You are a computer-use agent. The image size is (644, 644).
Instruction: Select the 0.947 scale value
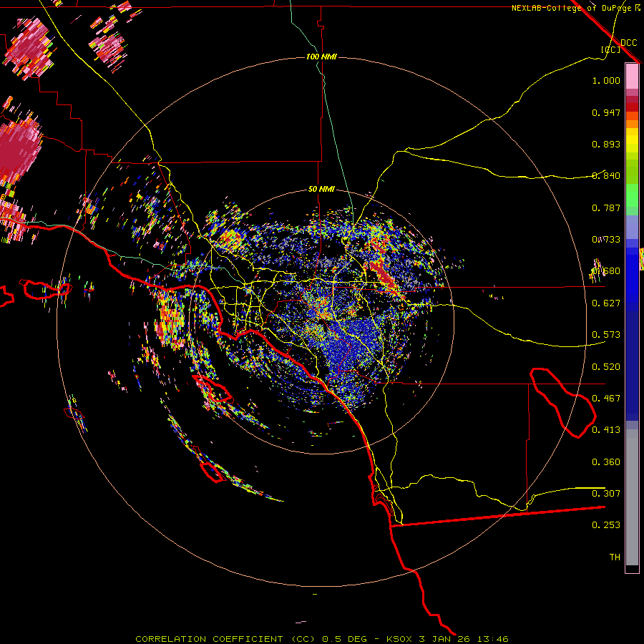pyautogui.click(x=606, y=112)
